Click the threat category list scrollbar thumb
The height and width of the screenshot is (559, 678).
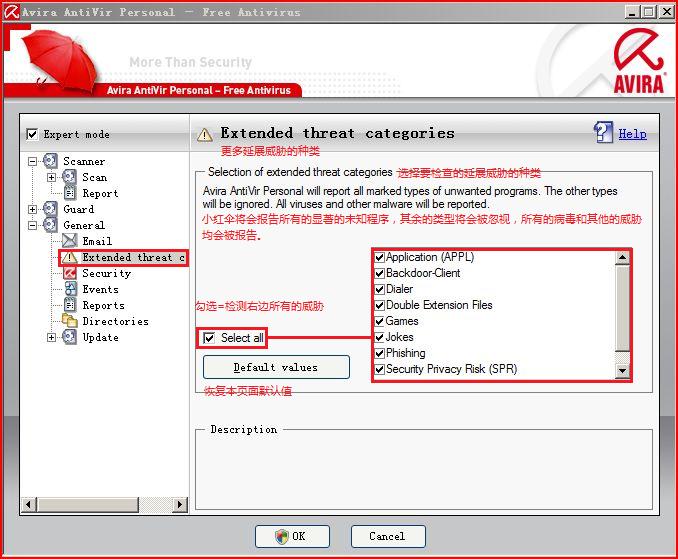coord(622,308)
